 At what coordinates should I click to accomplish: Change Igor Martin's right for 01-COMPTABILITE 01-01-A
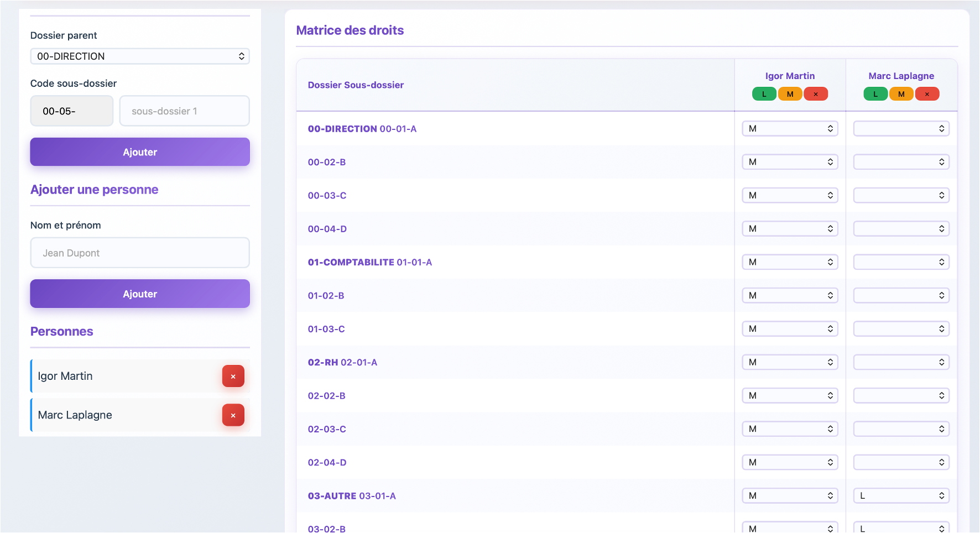(x=790, y=262)
